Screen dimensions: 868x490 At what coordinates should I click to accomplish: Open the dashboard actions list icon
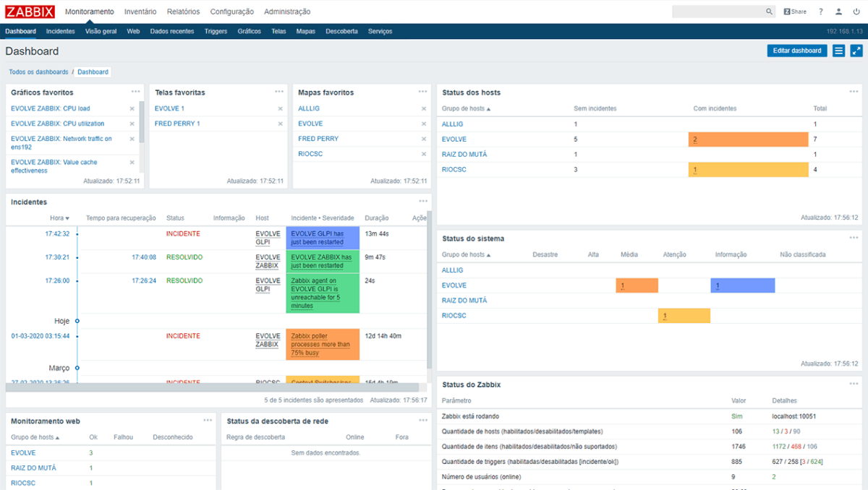click(x=839, y=51)
